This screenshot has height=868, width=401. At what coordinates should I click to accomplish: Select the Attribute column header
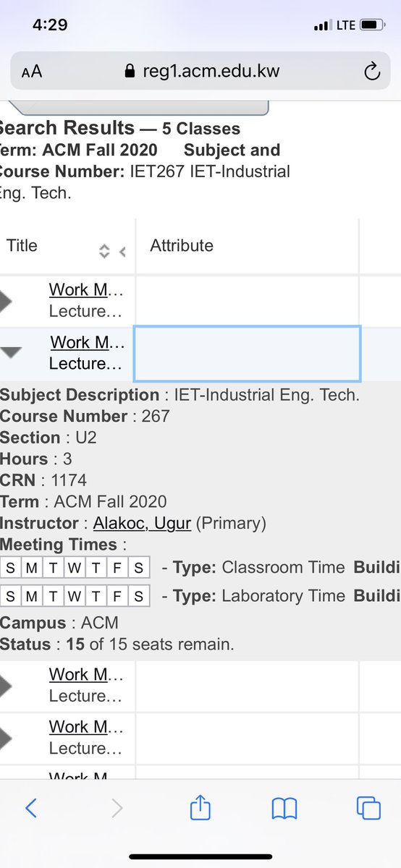coord(247,246)
